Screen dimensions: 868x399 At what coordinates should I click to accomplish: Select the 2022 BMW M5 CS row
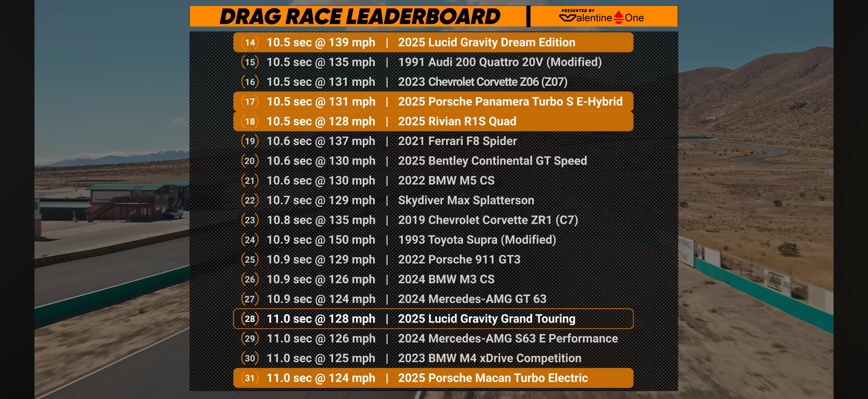coord(433,180)
